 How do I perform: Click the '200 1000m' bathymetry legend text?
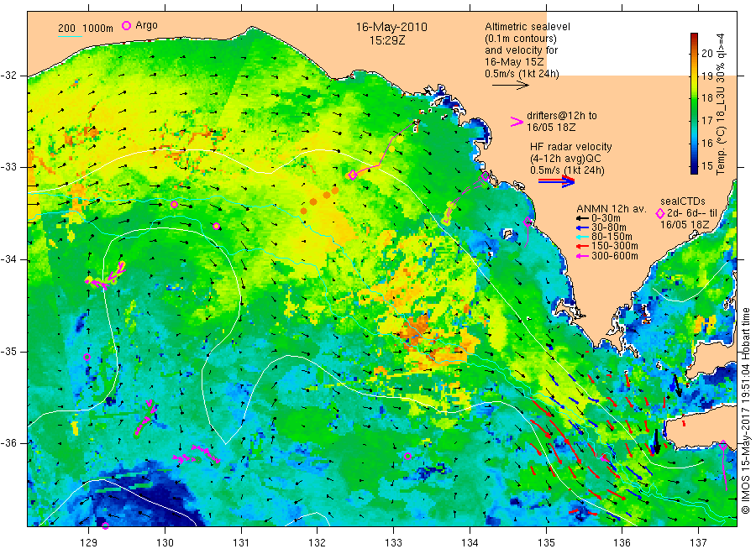tap(86, 29)
